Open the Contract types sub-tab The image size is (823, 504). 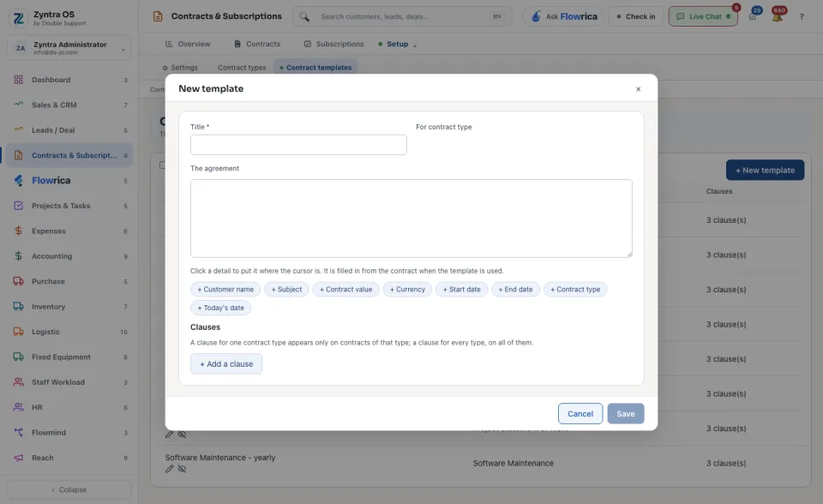(242, 68)
